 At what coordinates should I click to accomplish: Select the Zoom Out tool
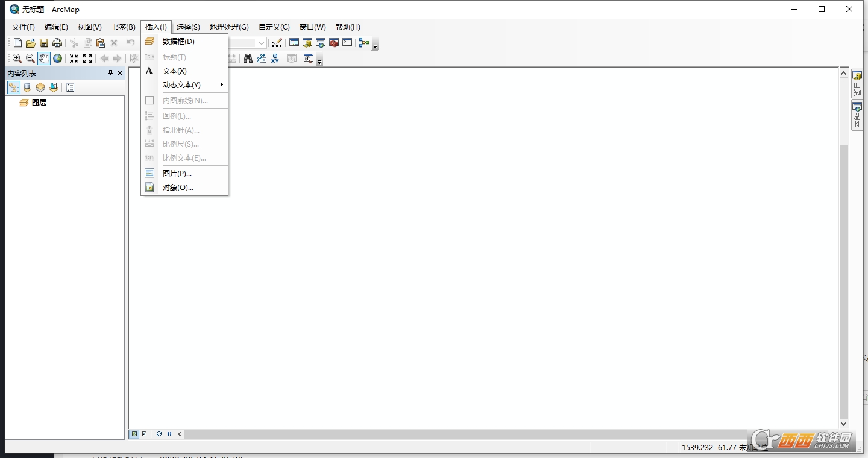point(30,59)
